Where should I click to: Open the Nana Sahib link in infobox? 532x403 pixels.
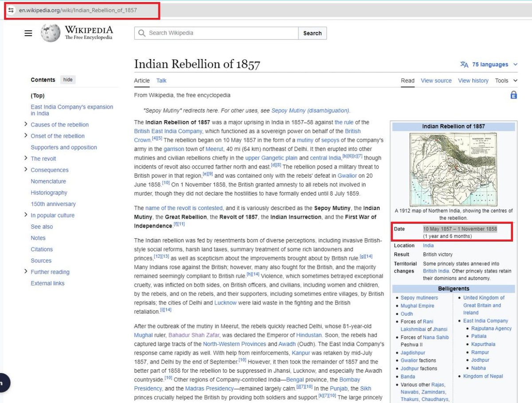coord(436,337)
